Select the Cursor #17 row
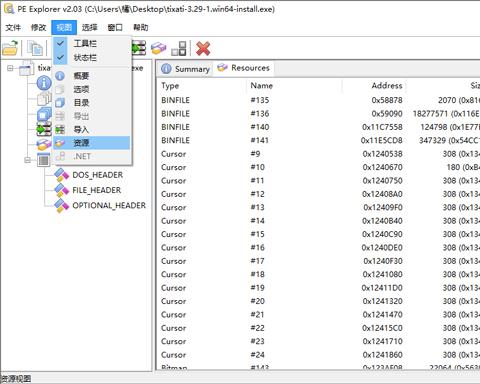480x384 pixels. [x=318, y=261]
